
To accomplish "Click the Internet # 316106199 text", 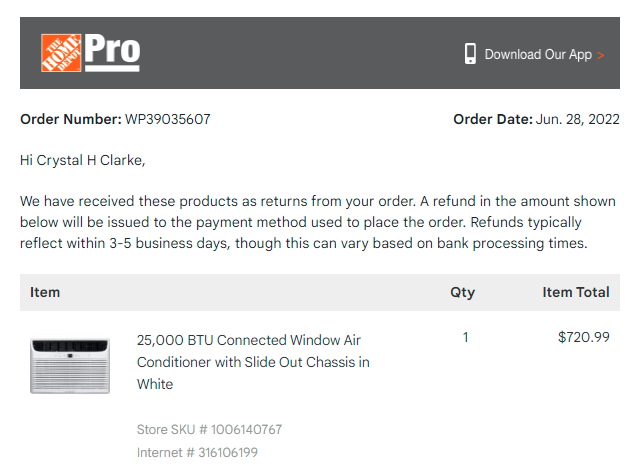I will (x=197, y=453).
